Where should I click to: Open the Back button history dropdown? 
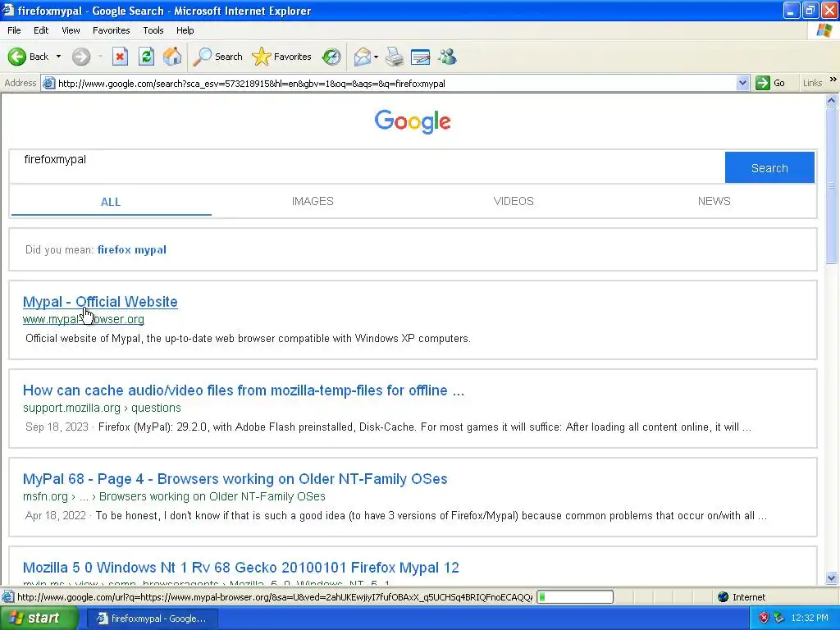(x=58, y=57)
